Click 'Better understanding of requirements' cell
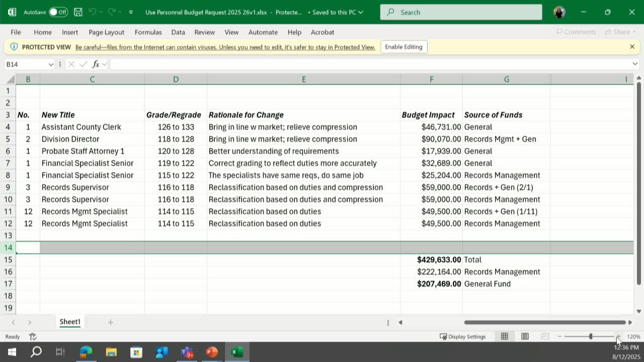 (303, 151)
